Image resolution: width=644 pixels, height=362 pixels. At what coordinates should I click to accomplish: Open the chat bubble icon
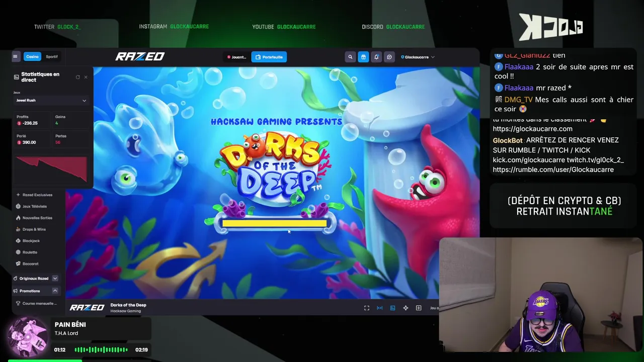coord(389,57)
